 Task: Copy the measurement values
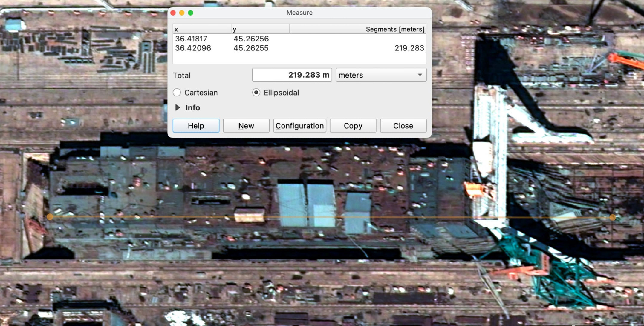coord(353,126)
